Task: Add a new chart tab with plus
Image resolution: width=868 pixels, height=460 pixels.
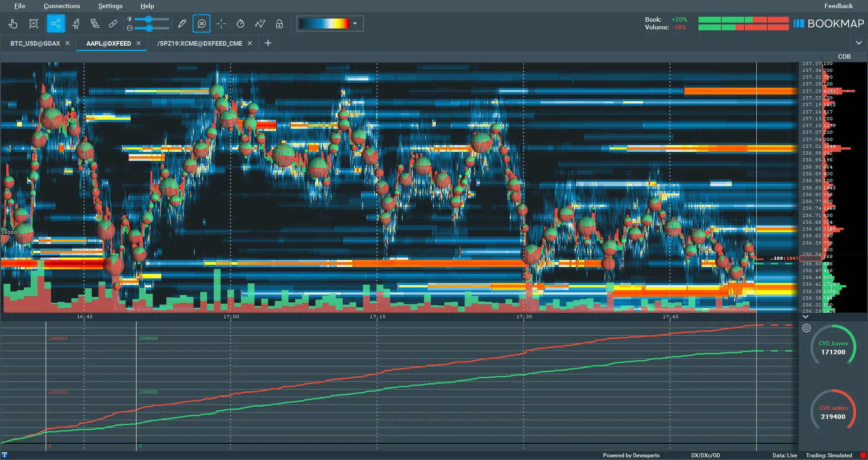Action: coord(268,43)
